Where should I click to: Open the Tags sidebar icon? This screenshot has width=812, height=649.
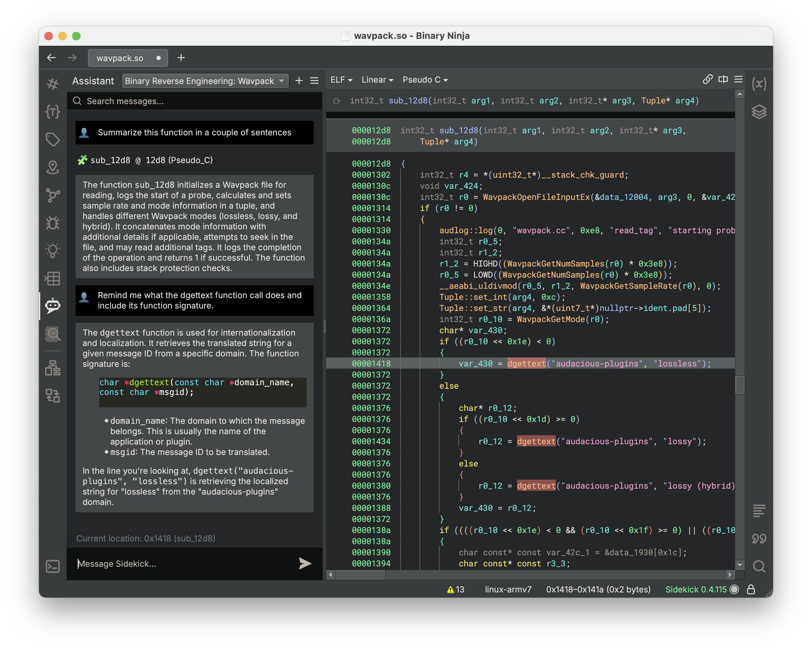[53, 140]
